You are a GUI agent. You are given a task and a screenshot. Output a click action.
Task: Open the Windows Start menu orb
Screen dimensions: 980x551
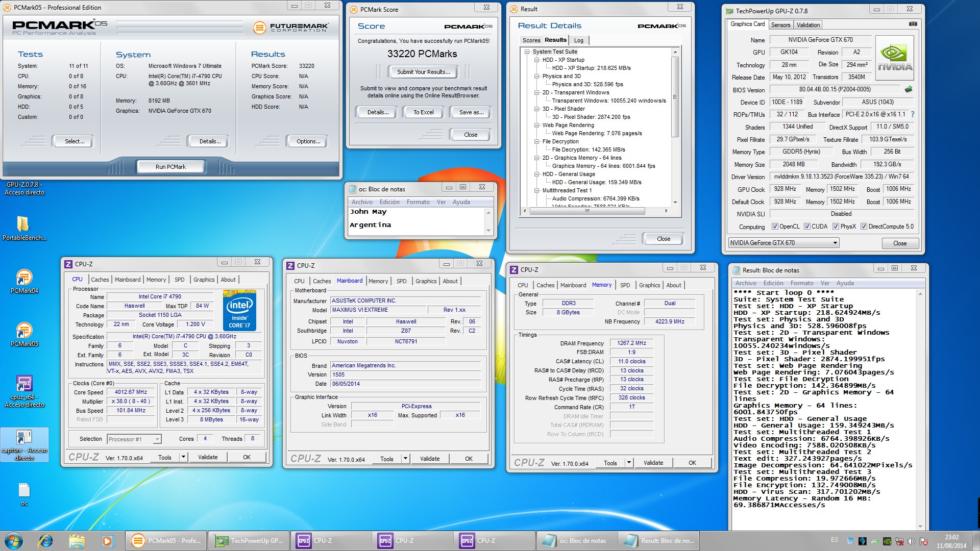(x=14, y=540)
